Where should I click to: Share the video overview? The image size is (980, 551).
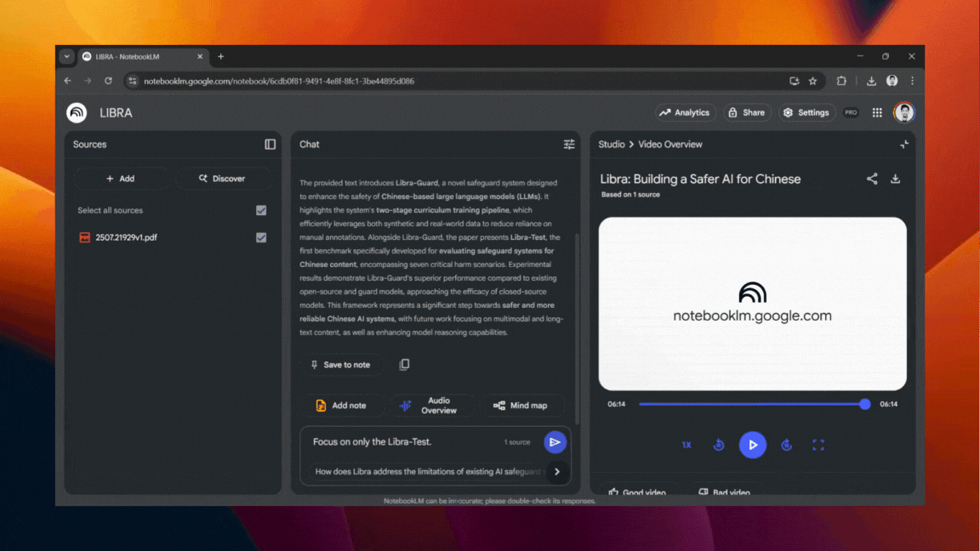click(x=872, y=179)
